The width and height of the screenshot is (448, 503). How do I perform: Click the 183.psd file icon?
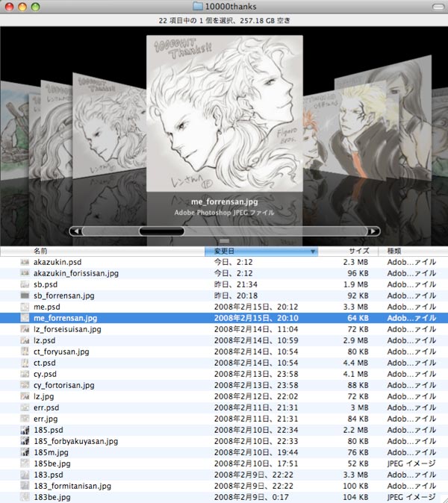[25, 475]
